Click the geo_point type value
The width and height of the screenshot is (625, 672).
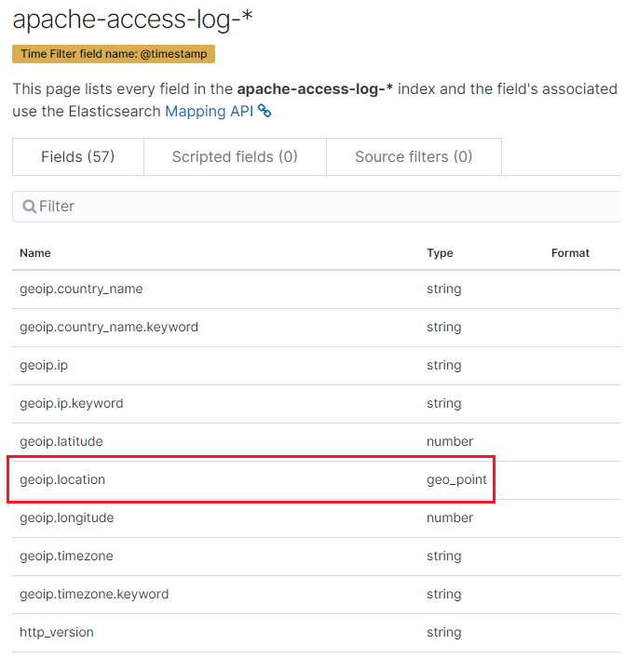click(456, 480)
